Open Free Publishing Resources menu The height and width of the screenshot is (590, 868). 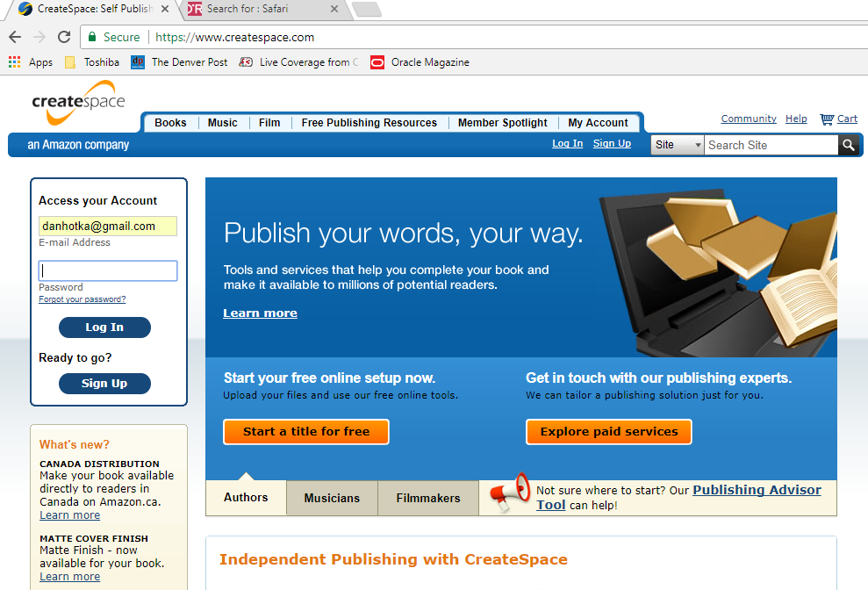pyautogui.click(x=369, y=123)
